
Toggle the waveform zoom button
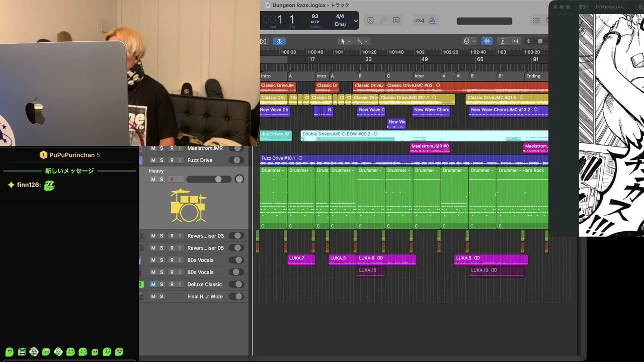pyautogui.click(x=487, y=41)
